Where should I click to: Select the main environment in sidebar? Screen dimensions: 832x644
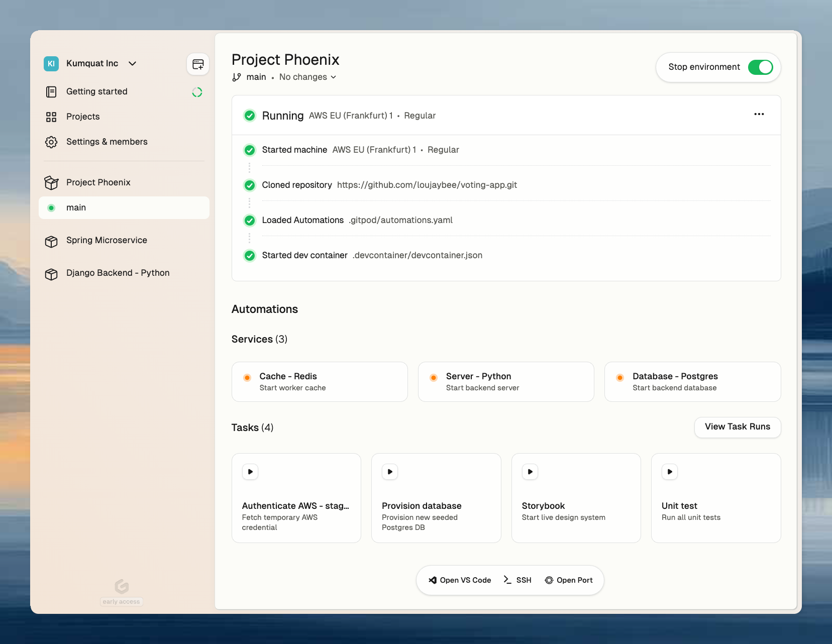[75, 207]
